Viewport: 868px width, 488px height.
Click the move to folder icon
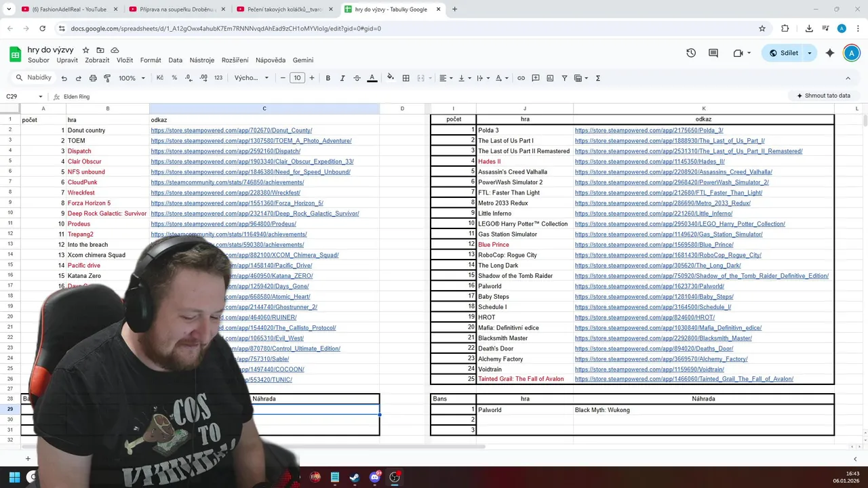coord(100,50)
